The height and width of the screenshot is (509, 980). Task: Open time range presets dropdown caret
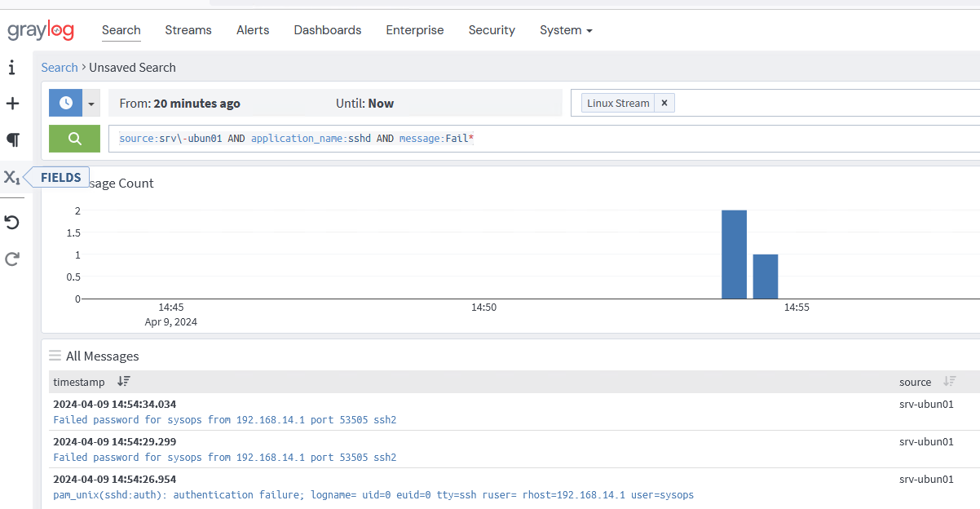91,104
